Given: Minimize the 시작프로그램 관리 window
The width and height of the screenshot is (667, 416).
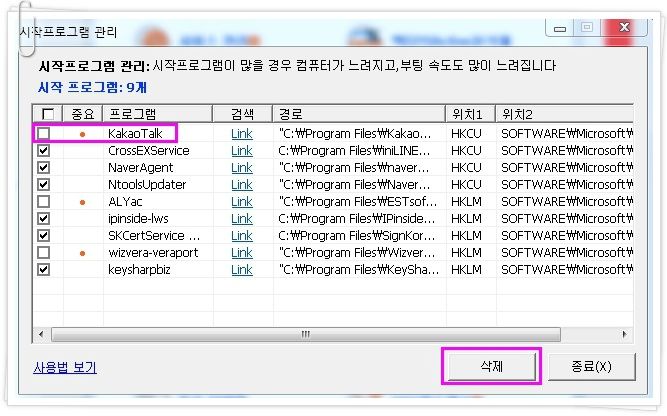Looking at the screenshot, I should [x=560, y=28].
